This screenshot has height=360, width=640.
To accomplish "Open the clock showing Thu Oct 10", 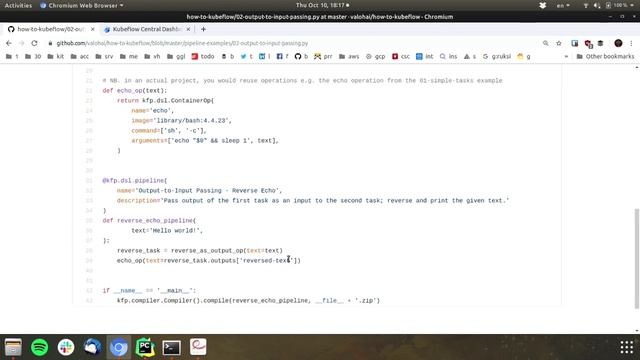I will (322, 5).
